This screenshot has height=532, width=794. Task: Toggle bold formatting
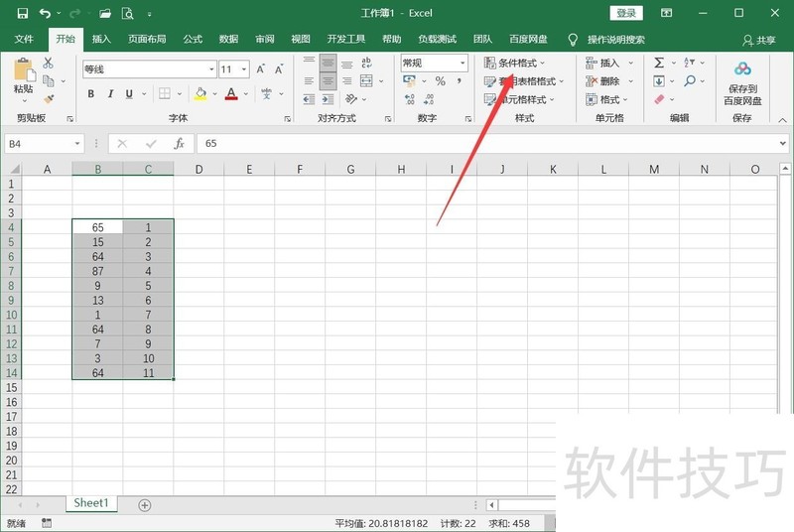tap(91, 93)
